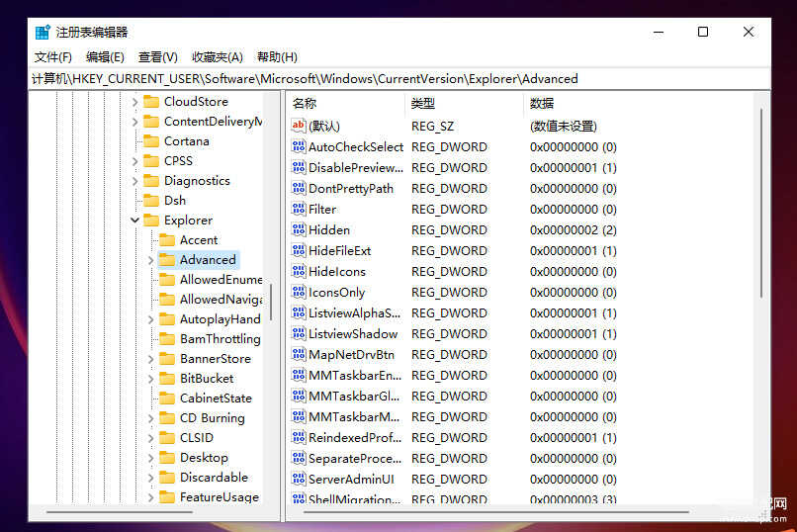Select the MMTaskbarEn... DWORD value icon
Image resolution: width=797 pixels, height=532 pixels.
tap(299, 375)
